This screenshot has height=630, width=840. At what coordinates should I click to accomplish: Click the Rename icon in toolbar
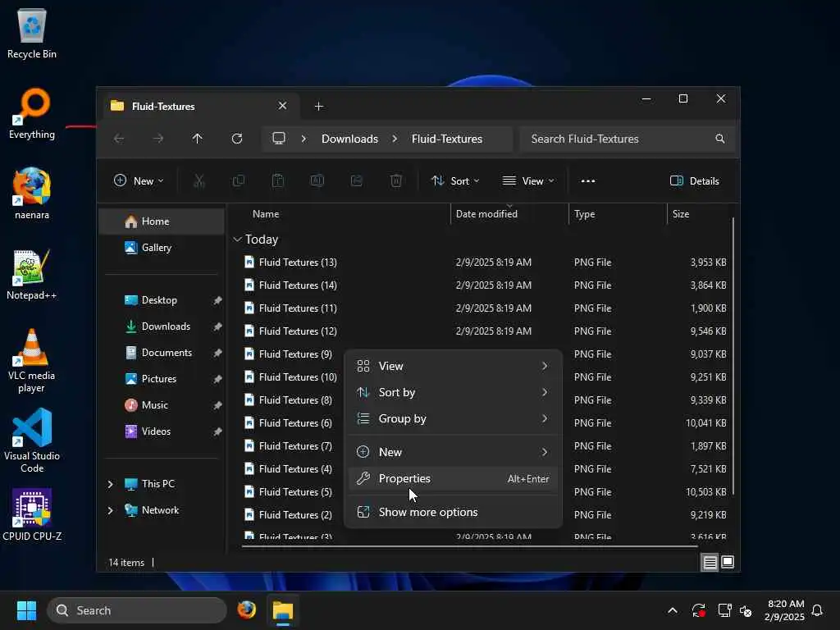point(317,181)
